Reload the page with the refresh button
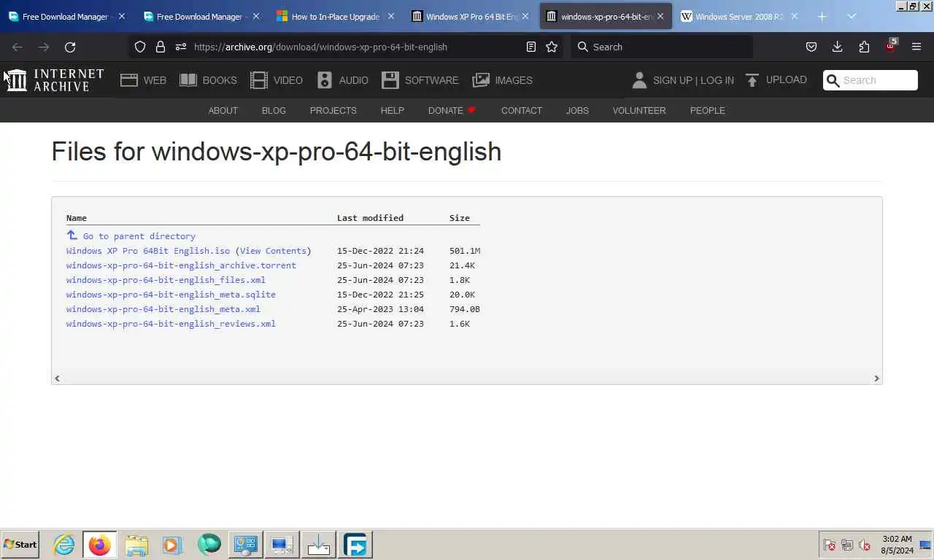 (x=70, y=47)
